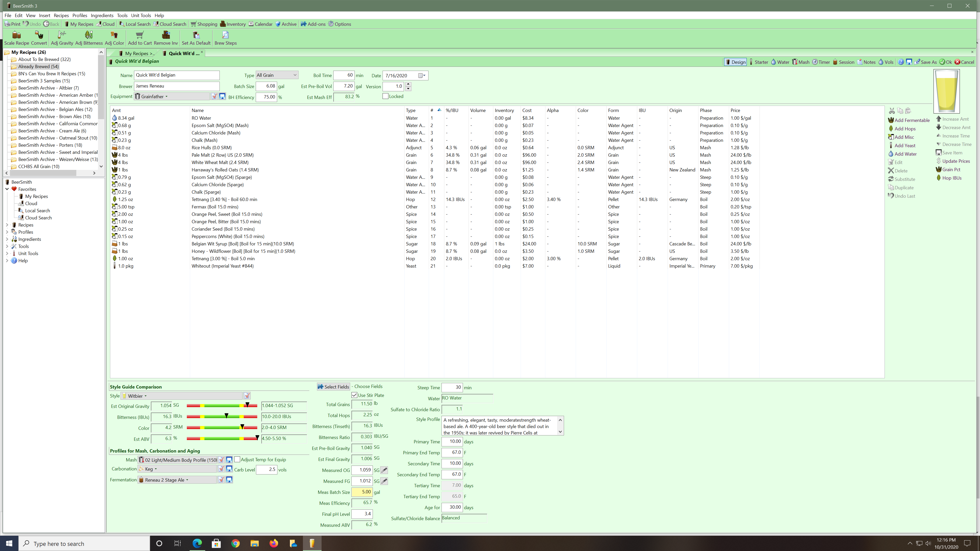
Task: Close the Quick Wit'd recipe tab
Action: click(x=202, y=52)
